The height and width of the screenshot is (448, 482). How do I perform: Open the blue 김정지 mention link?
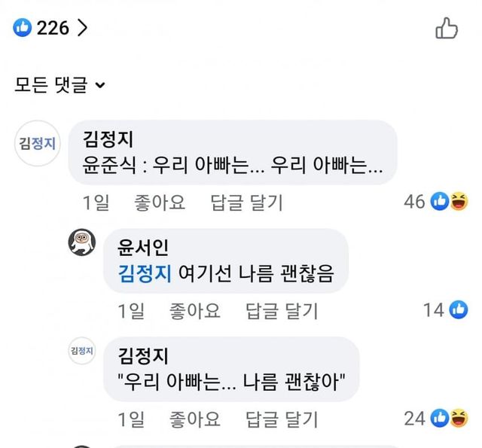(x=145, y=275)
